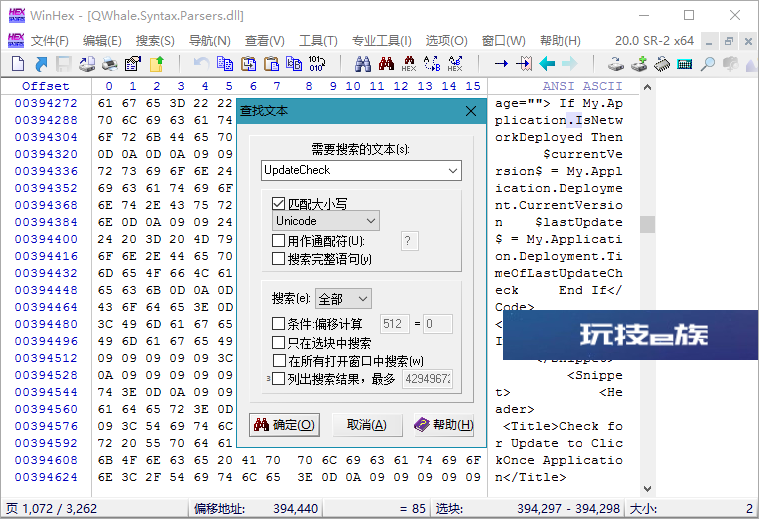Viewport: 759px width, 519px height.
Task: Open the 查看(V) menu
Action: 264,41
